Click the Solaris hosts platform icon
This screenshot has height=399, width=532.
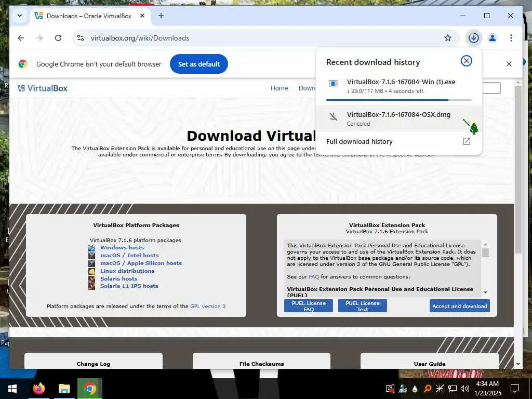[91, 279]
